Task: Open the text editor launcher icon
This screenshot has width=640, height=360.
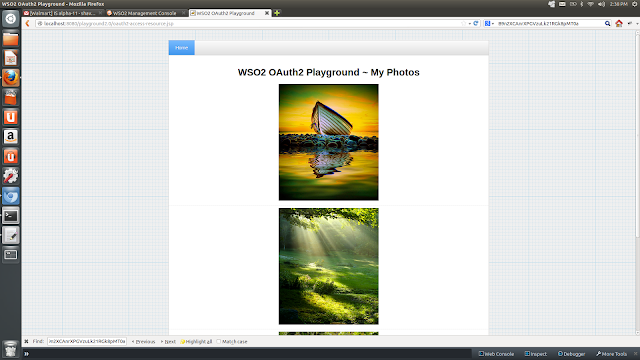Action: pos(11,235)
